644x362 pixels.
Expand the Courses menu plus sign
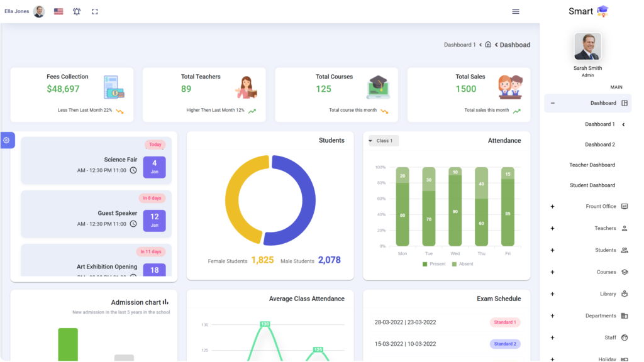552,271
